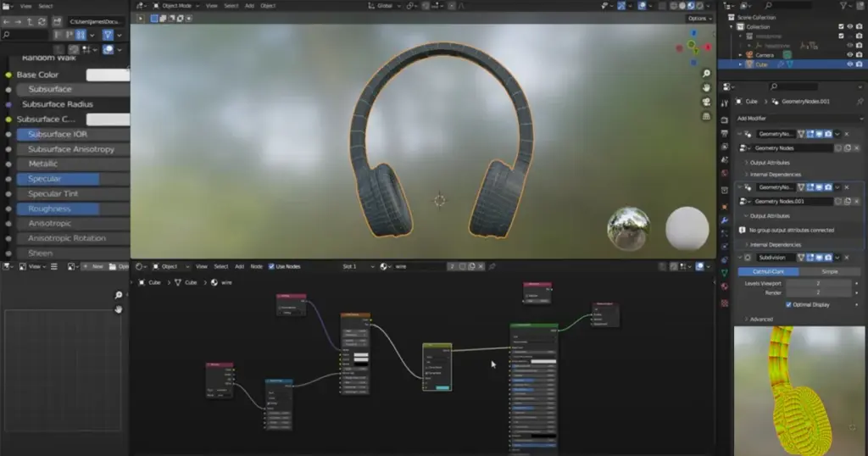Expand the Cube item in outliner

tap(741, 64)
